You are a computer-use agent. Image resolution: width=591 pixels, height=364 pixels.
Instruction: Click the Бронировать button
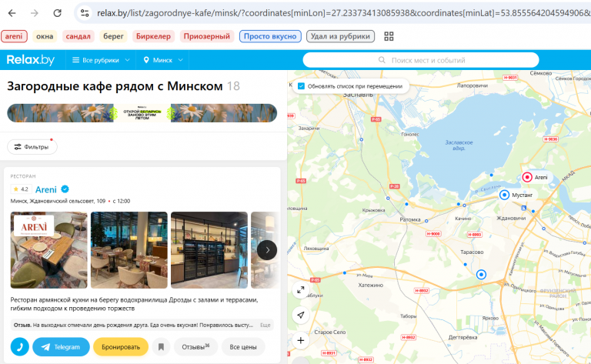[x=121, y=347]
